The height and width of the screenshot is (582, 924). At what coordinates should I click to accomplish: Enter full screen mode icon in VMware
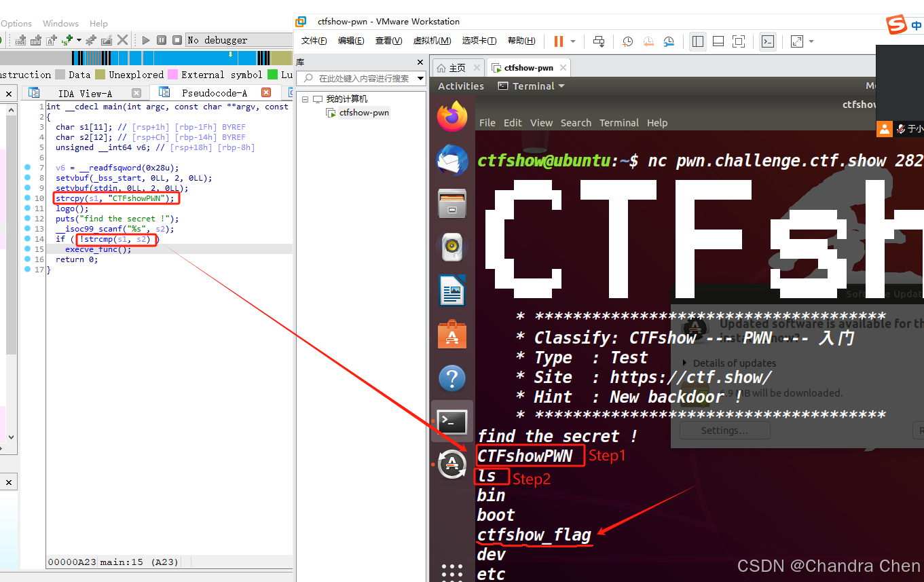point(739,41)
